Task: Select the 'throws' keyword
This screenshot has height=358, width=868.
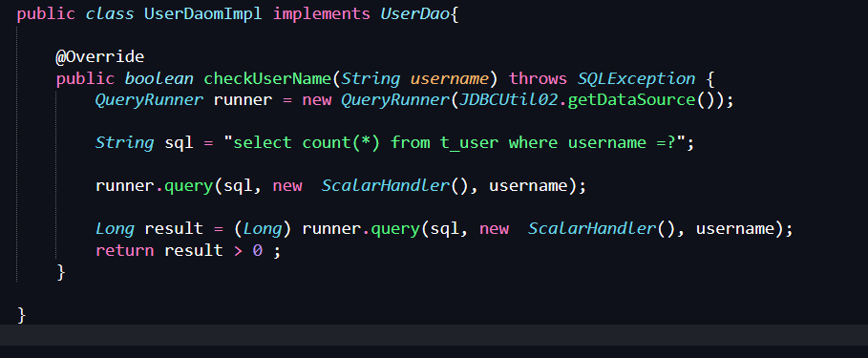Action: (538, 78)
